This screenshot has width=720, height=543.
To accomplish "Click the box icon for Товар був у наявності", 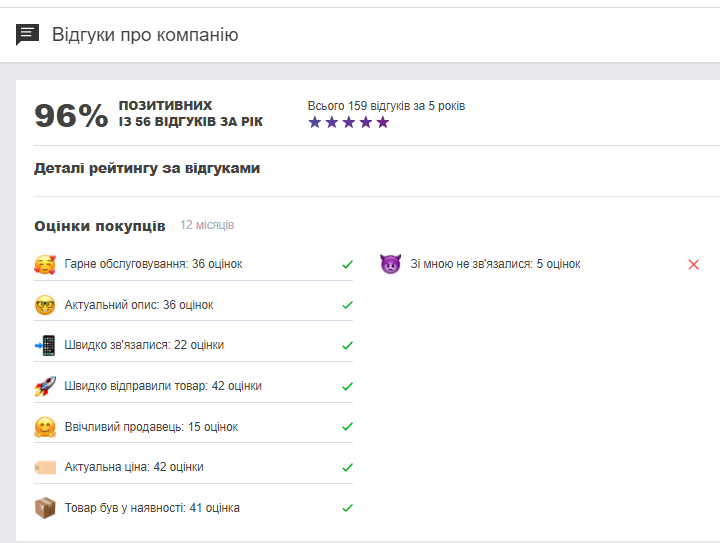I will [45, 508].
